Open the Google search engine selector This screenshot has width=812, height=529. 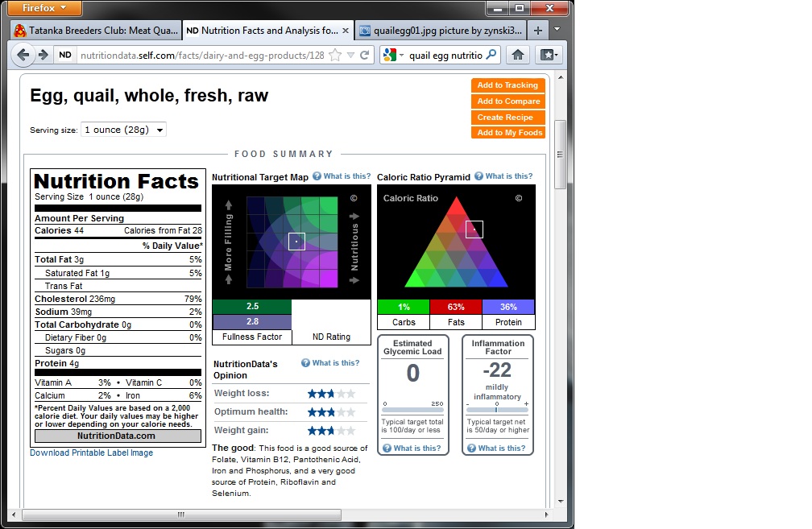[x=394, y=55]
